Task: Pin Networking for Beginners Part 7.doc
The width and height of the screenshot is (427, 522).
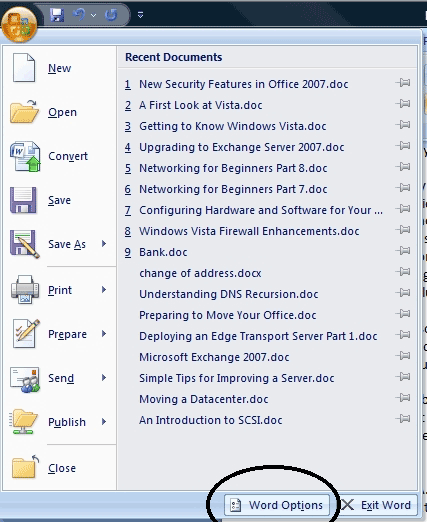Action: pos(403,188)
